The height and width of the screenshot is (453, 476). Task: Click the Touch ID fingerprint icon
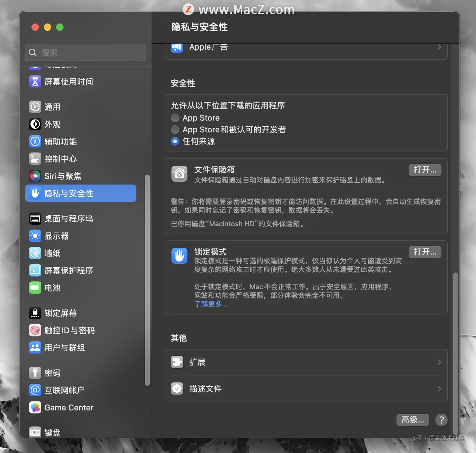tap(35, 330)
